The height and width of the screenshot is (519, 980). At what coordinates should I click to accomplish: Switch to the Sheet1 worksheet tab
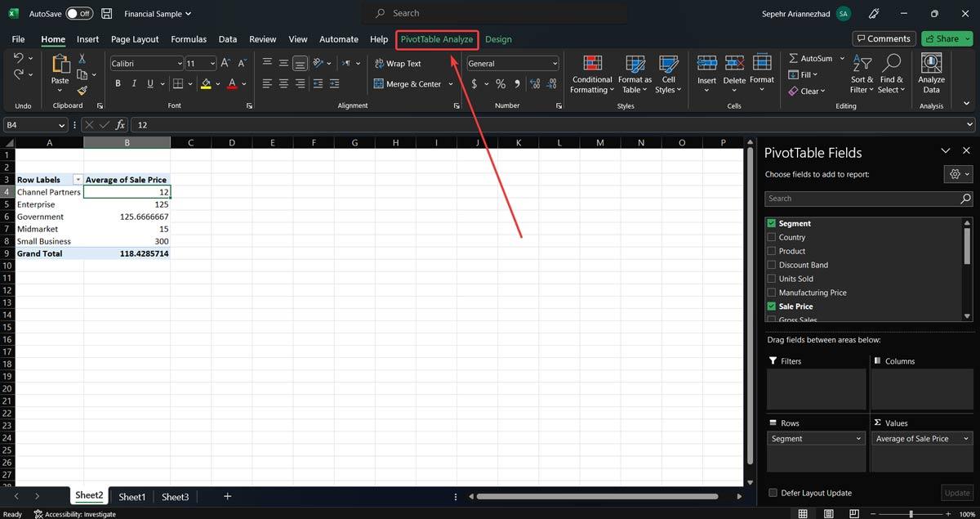click(x=132, y=496)
